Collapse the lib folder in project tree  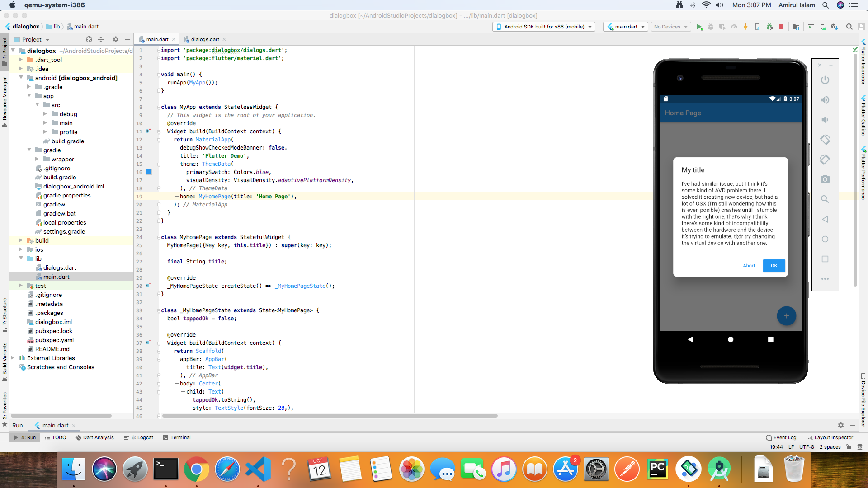(x=21, y=258)
